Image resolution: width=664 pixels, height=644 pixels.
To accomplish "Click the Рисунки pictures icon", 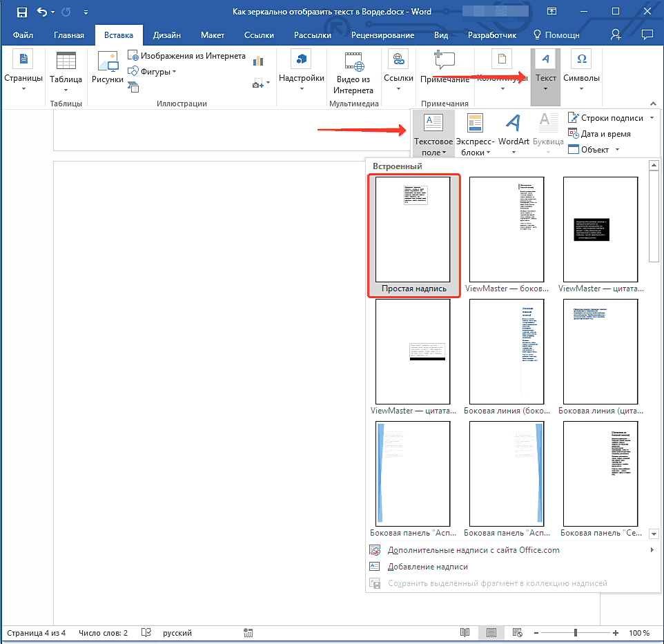I will click(x=108, y=61).
